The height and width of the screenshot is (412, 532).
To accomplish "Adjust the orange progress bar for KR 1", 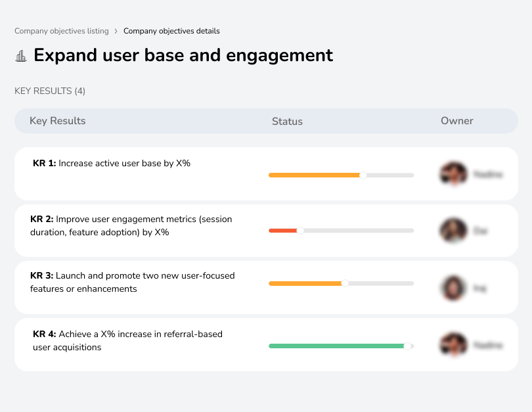I will tap(315, 175).
